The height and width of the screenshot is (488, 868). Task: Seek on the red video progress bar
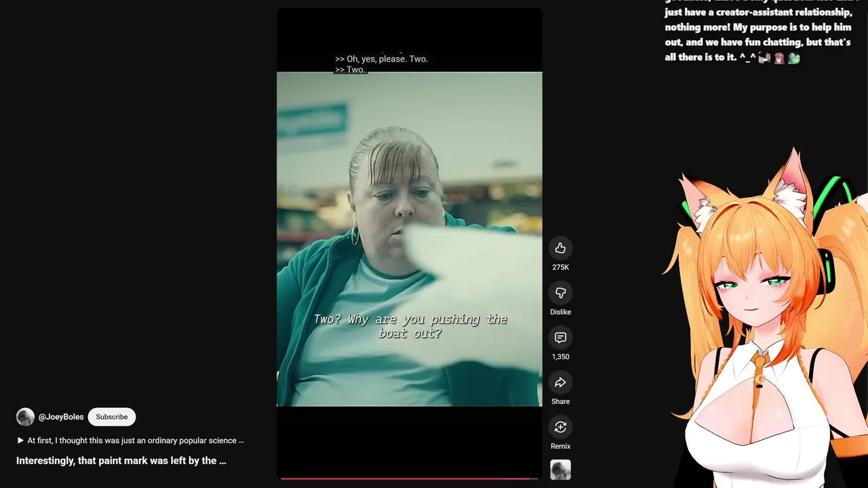click(x=410, y=479)
